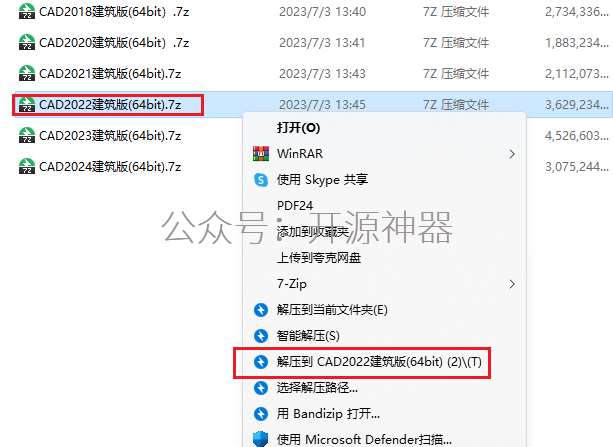Click the Bandizip icon beside 解压到当前文件夹
Screen dimensions: 613x447
[x=261, y=310]
